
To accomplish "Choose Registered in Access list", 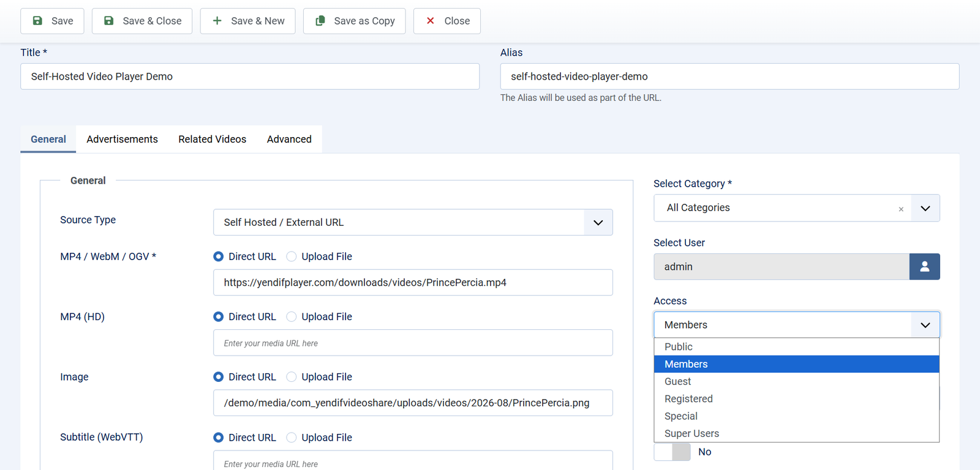I will click(797, 399).
